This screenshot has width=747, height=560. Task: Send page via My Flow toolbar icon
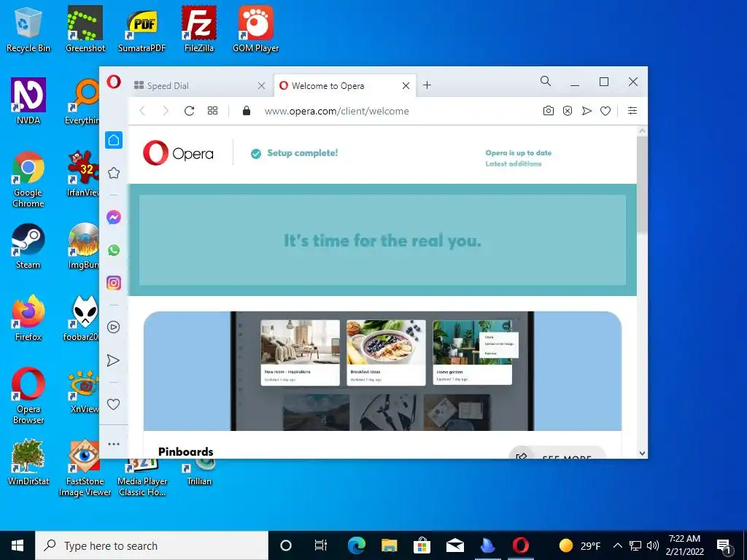(587, 111)
